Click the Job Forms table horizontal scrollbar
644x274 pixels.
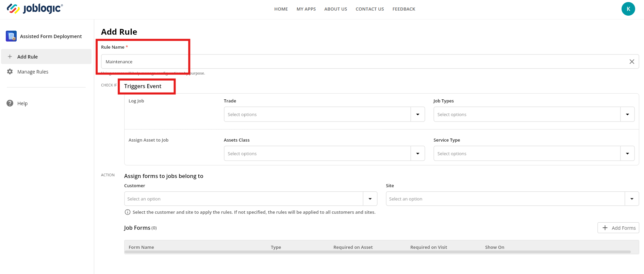point(378,252)
